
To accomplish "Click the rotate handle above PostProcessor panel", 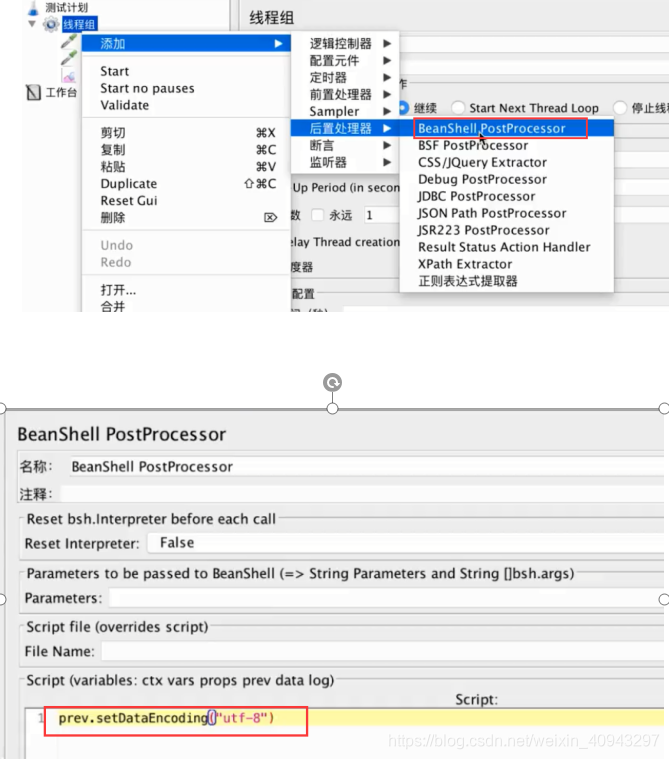I will (x=332, y=382).
